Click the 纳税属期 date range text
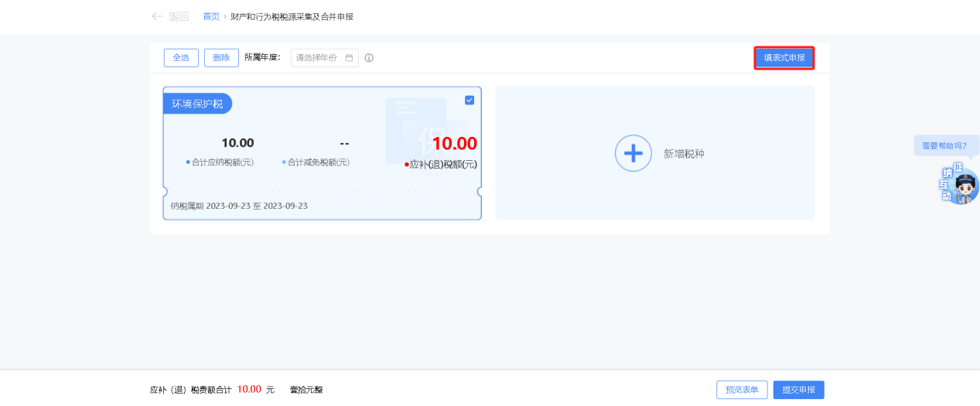980x406 pixels. [x=239, y=206]
